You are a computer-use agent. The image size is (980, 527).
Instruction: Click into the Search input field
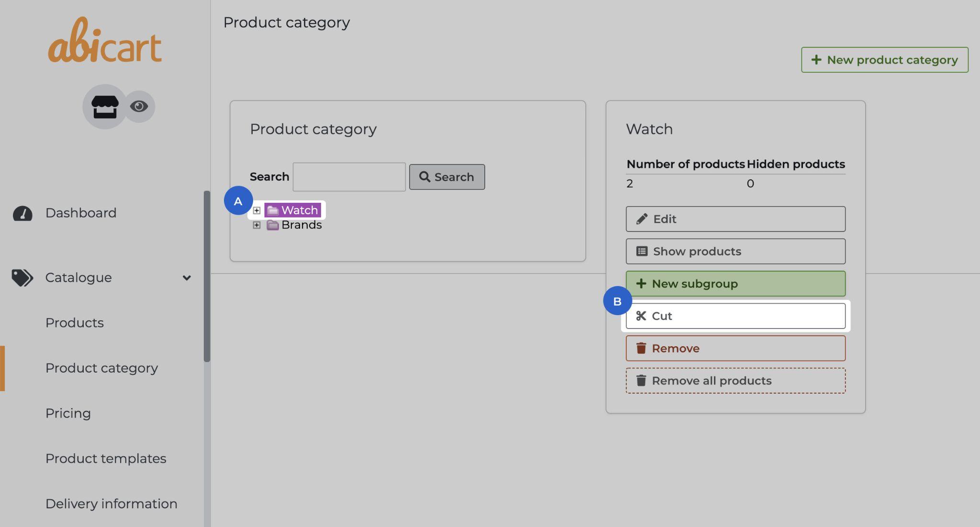click(x=349, y=177)
